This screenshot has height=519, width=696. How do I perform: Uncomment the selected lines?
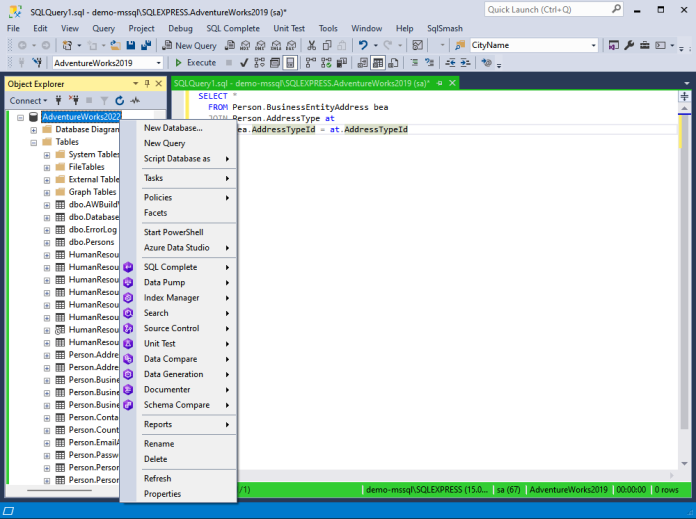429,63
